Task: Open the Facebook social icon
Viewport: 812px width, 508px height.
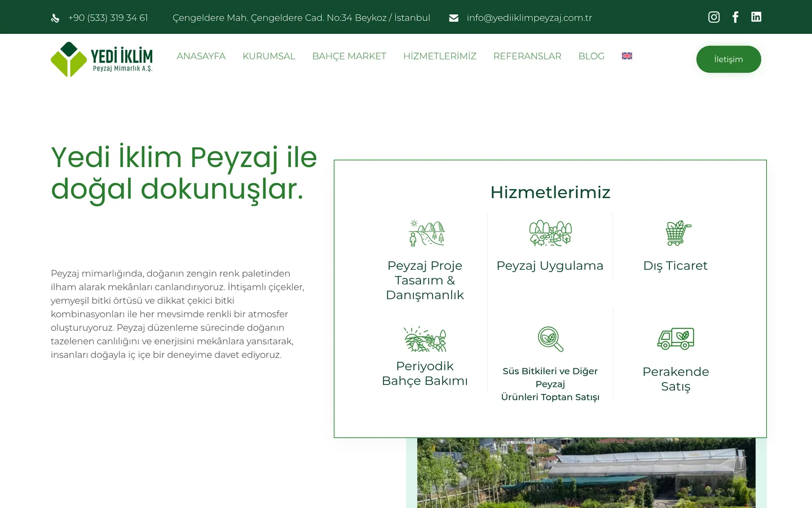Action: tap(735, 17)
